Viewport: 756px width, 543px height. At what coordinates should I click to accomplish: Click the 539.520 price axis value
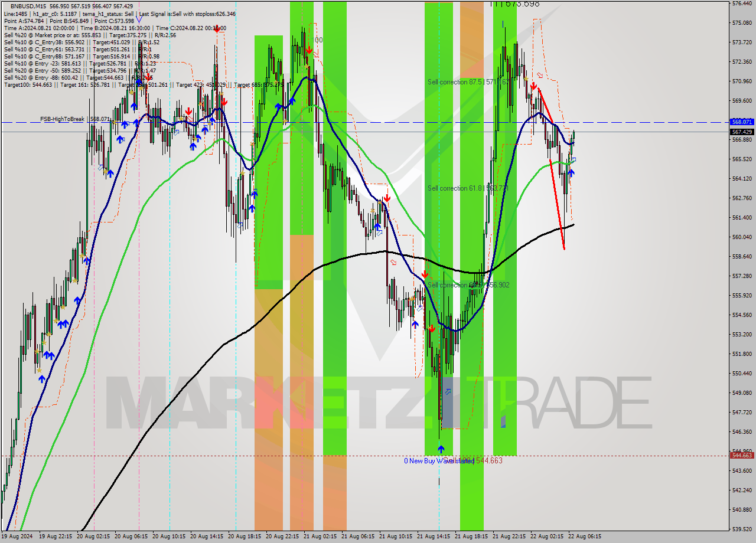741,529
